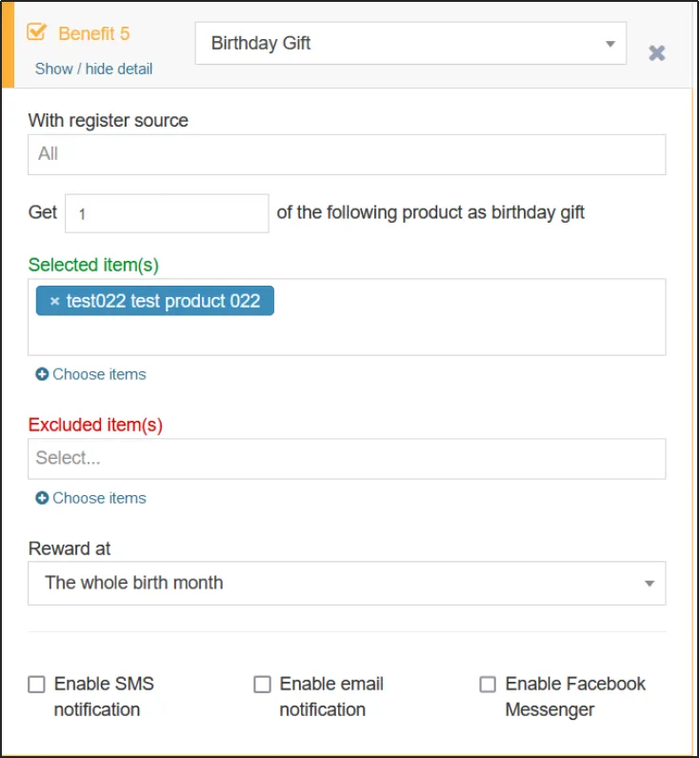700x758 pixels.
Task: Remove the test022 test product 022 tag
Action: (54, 301)
